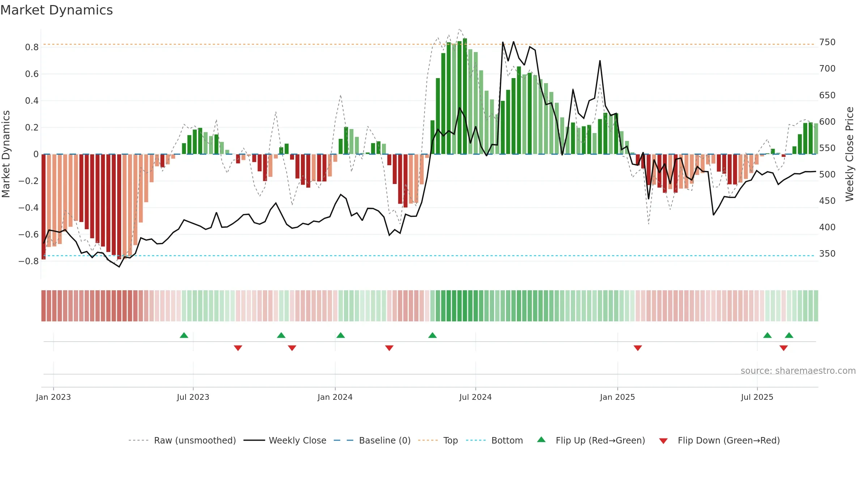Toggle Flip Up (Red→Green) legend entry
Image resolution: width=868 pixels, height=488 pixels.
coord(591,440)
